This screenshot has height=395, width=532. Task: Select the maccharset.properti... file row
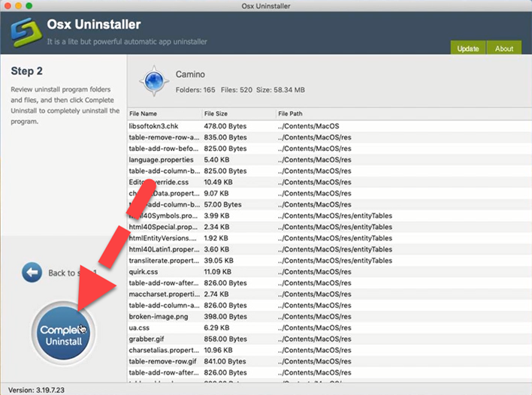(x=329, y=294)
